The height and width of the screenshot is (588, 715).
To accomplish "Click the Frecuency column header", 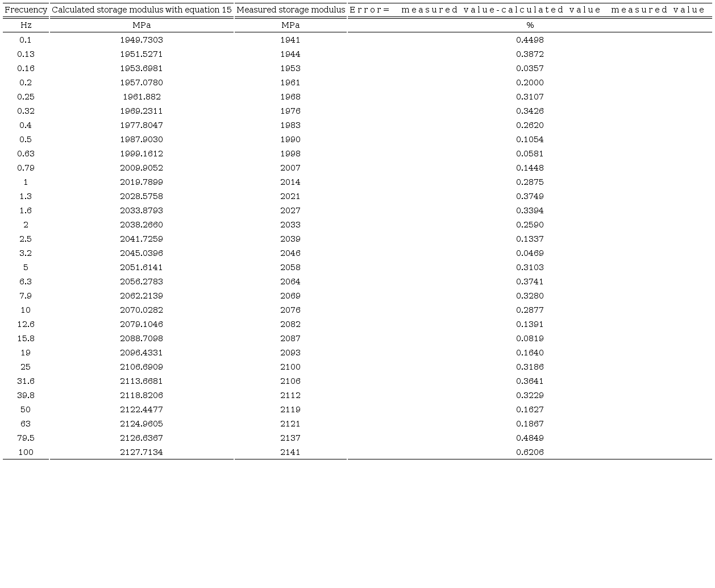I will coord(26,10).
